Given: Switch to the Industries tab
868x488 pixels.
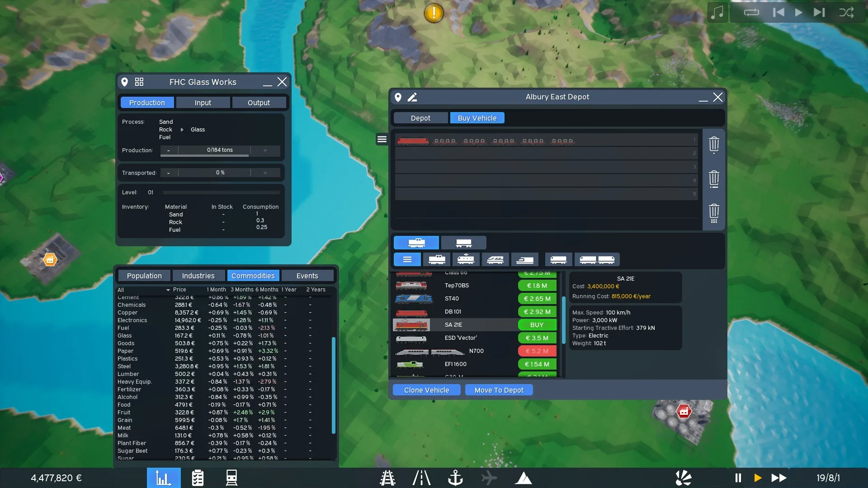Looking at the screenshot, I should 198,276.
